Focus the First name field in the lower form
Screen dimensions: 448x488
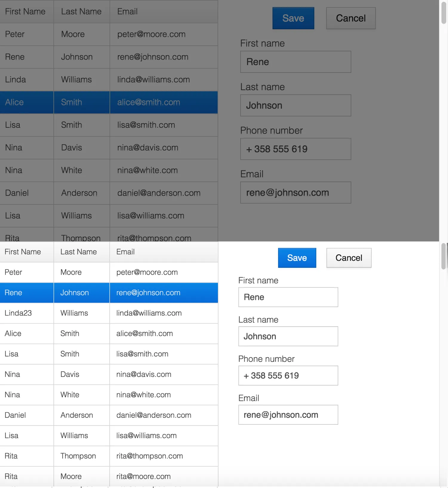click(x=288, y=297)
